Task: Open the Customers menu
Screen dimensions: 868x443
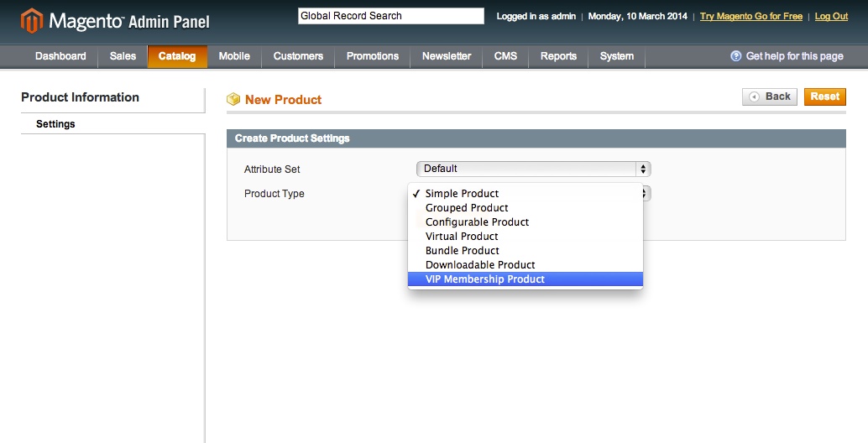Action: tap(298, 56)
